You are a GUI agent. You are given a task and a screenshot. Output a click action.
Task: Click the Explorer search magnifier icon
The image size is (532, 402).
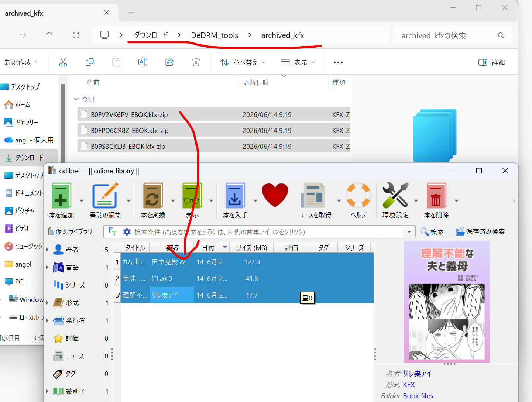501,35
